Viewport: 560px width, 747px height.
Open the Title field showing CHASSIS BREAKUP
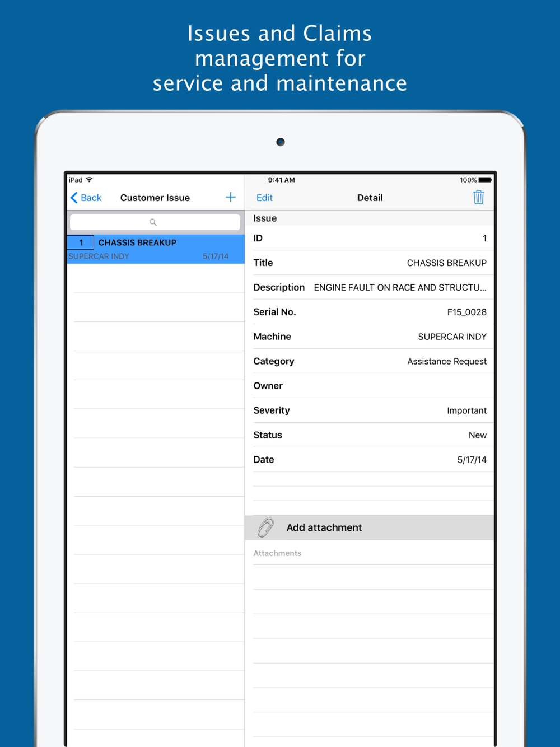point(370,263)
